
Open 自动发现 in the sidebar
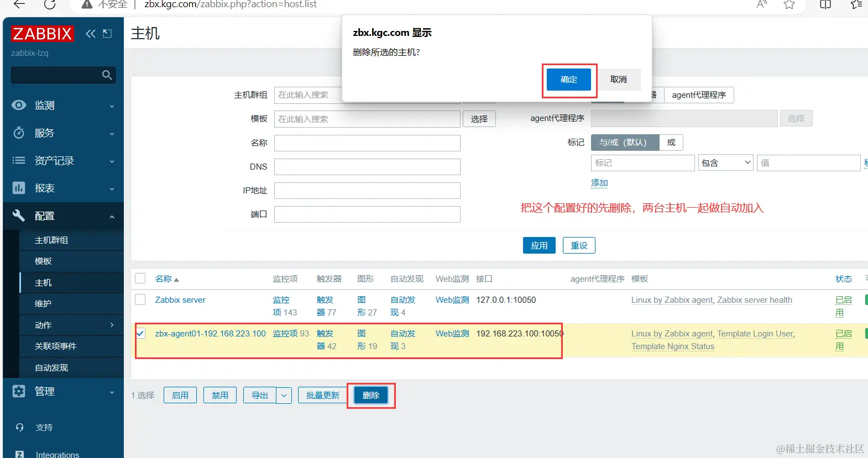(51, 368)
